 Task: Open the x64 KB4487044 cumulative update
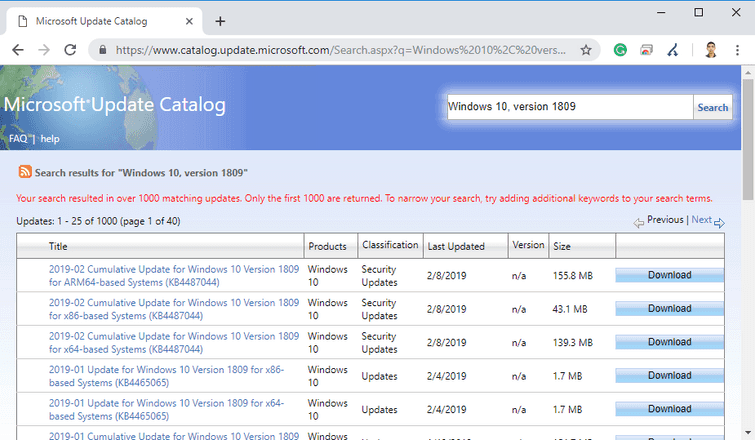tap(174, 343)
